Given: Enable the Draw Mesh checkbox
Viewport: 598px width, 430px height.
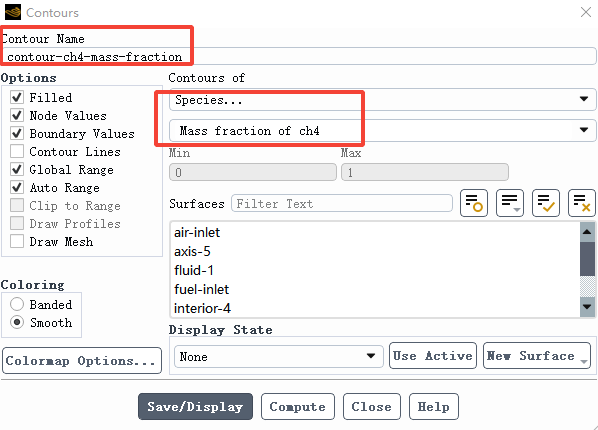Looking at the screenshot, I should click(x=17, y=242).
